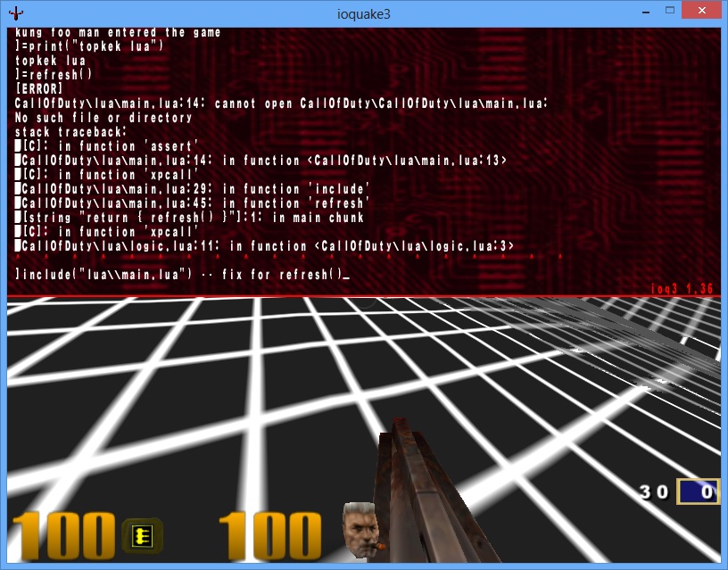The image size is (728, 570).
Task: Click the health counter 100 beside the face
Action: click(269, 535)
